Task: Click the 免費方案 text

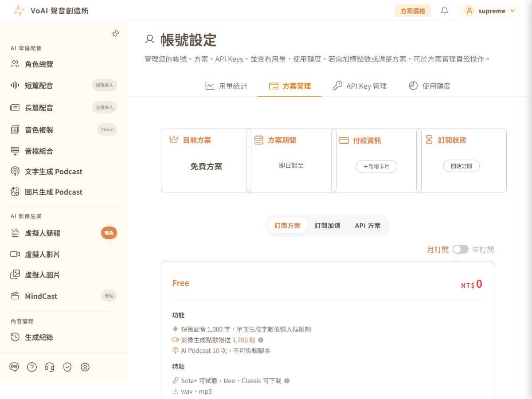Action: pos(206,167)
